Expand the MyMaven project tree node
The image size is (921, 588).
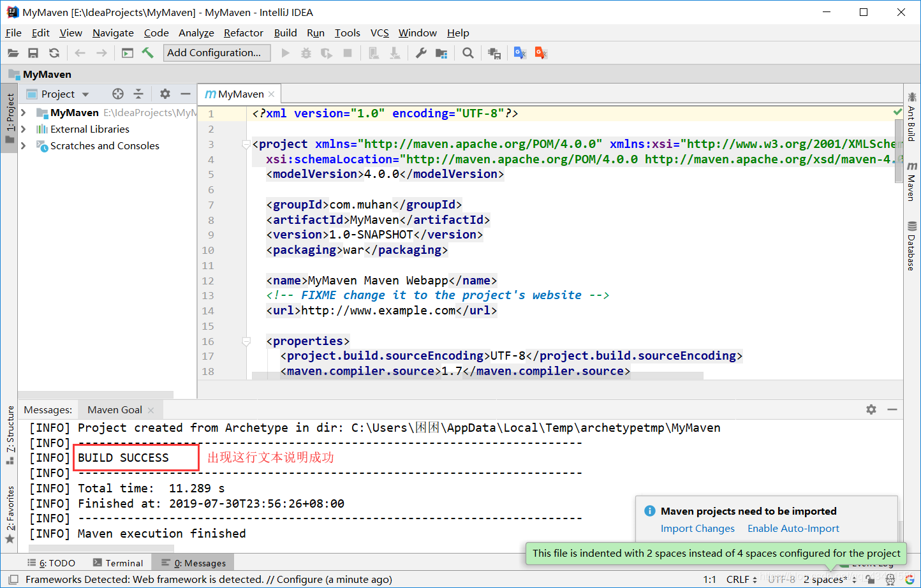pos(24,113)
